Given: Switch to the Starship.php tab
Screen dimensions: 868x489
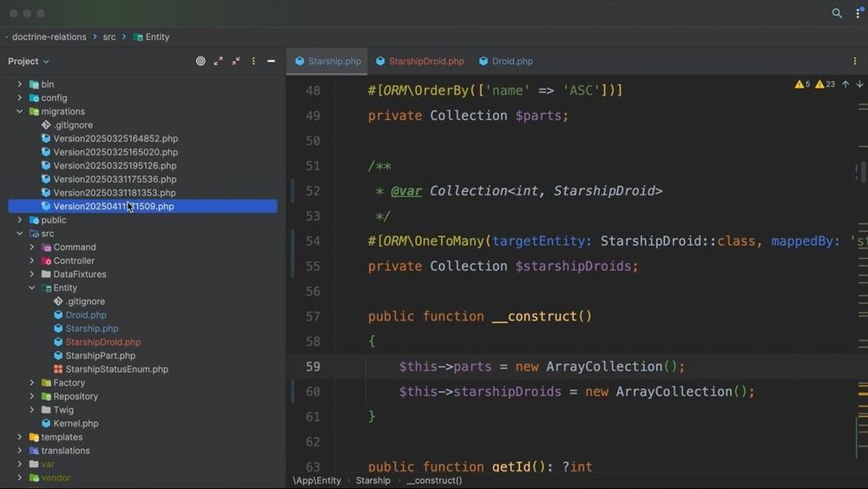Looking at the screenshot, I should [328, 61].
